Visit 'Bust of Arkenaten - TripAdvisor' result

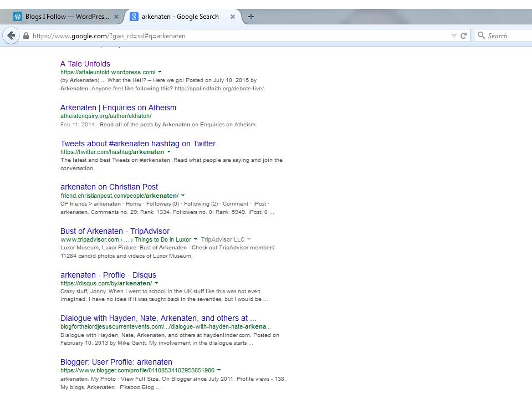click(115, 231)
